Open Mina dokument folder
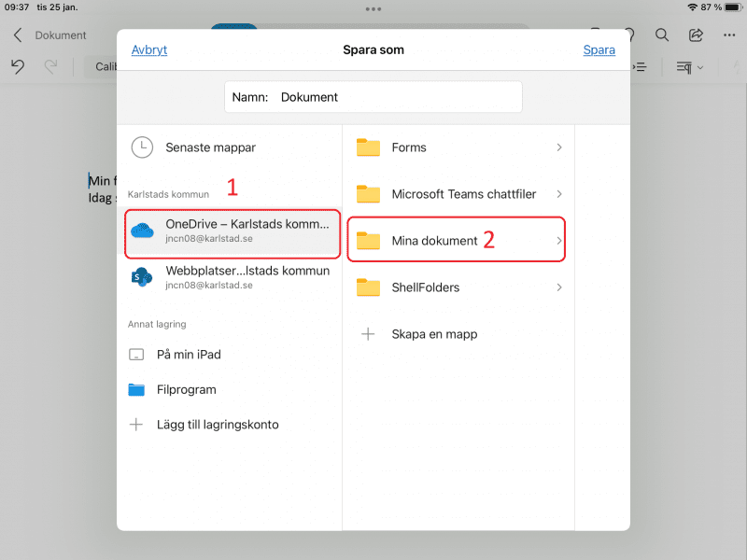The width and height of the screenshot is (747, 560). (x=457, y=240)
